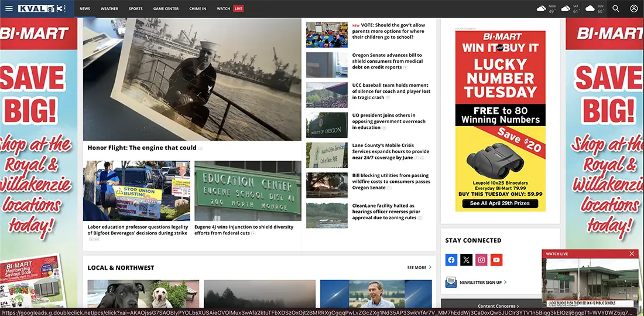Image resolution: width=644 pixels, height=316 pixels.
Task: Click the Now 49° weather cloud icon
Action: point(542,9)
